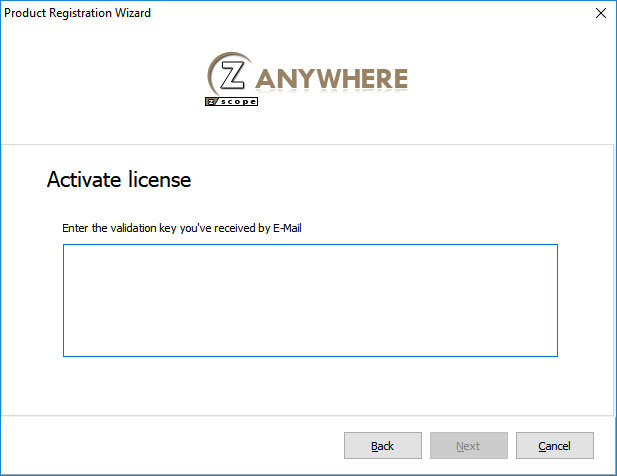Click the brown swoosh arc above the Z
This screenshot has height=476, width=617.
click(228, 56)
